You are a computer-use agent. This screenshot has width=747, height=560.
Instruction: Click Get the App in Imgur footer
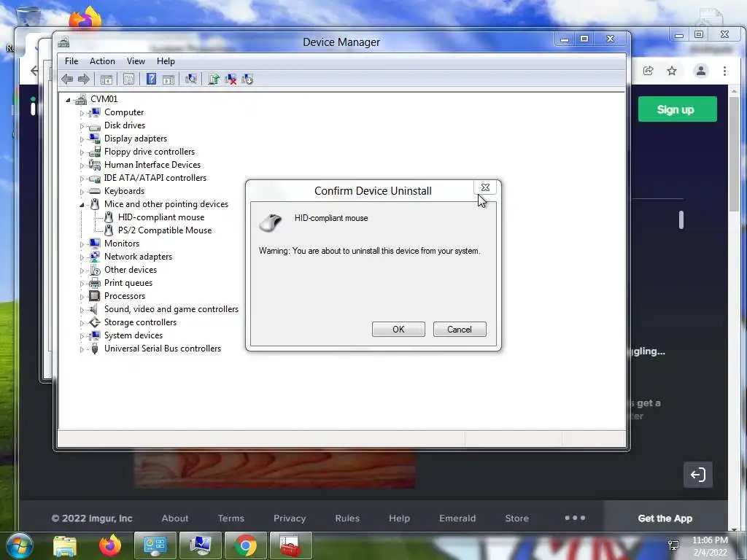pos(665,518)
